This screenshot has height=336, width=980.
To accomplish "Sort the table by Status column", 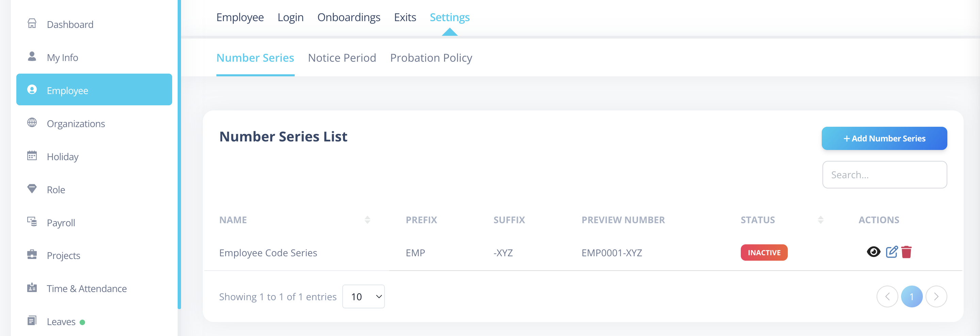I will click(x=820, y=220).
